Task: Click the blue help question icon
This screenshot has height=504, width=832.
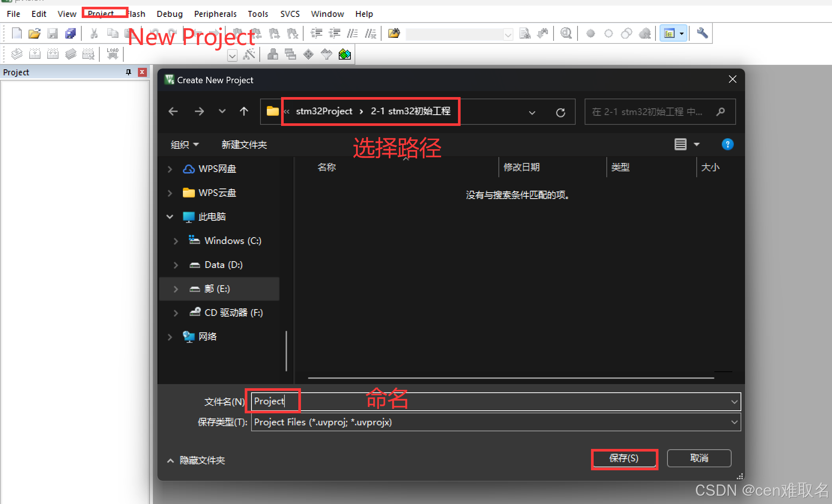Action: point(727,144)
